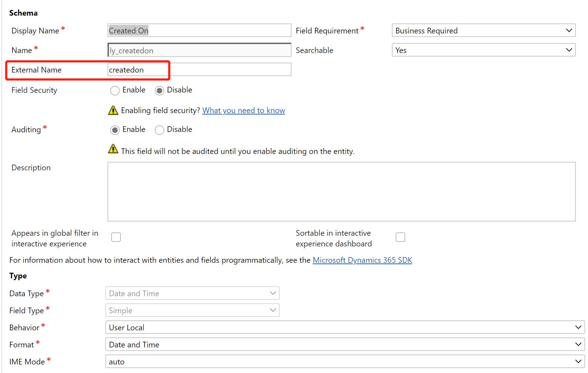Screen dimensions: 588x373
Task: Click the Searchable label
Action: click(x=315, y=50)
